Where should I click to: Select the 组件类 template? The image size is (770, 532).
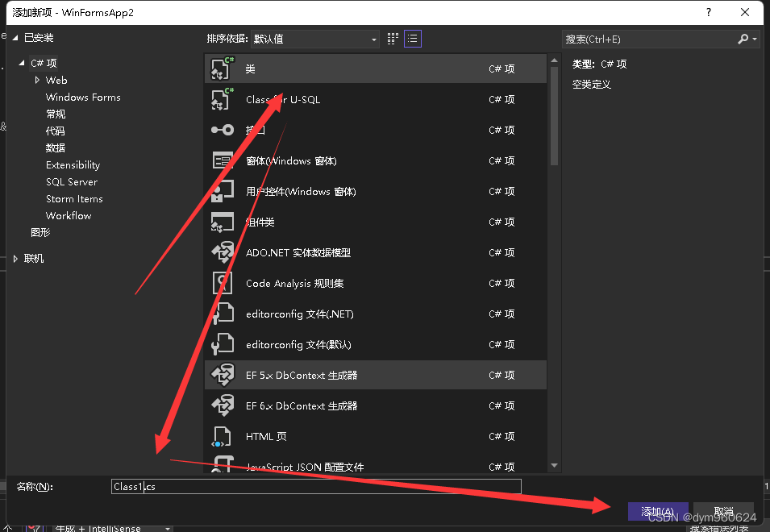323,222
